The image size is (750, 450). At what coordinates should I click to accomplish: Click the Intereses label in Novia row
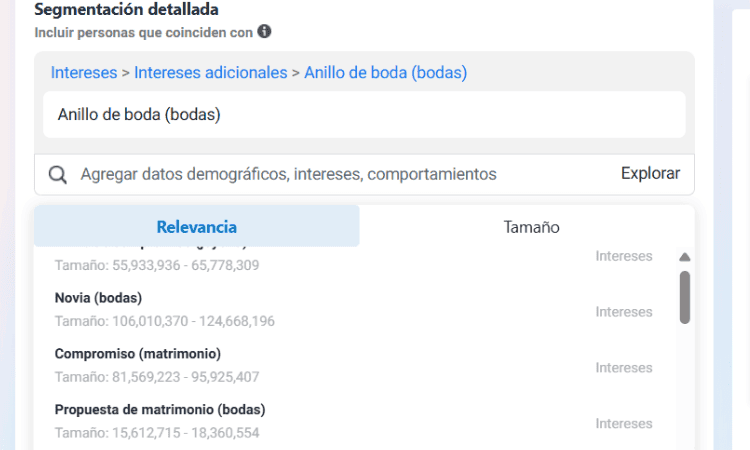[624, 312]
